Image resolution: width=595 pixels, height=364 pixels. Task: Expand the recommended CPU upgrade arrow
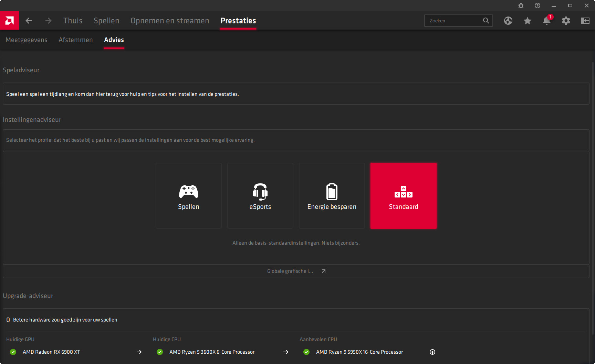[432, 352]
